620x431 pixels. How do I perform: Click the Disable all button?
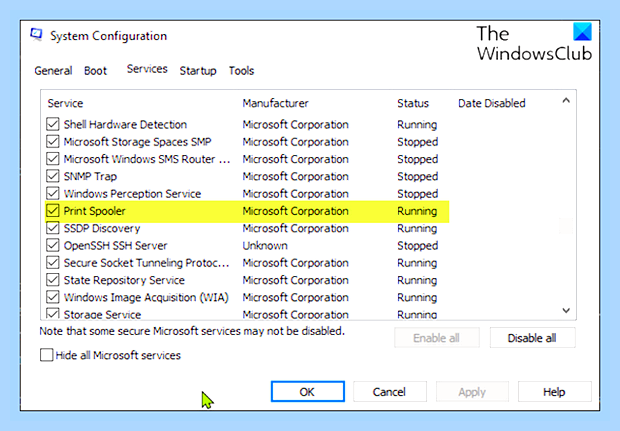532,338
